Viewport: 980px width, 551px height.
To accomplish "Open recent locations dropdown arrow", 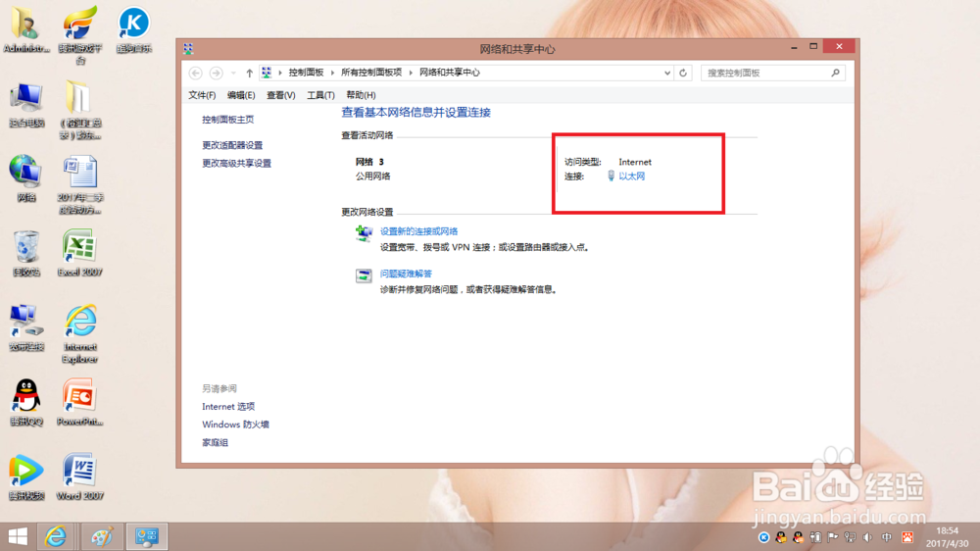I will click(233, 74).
